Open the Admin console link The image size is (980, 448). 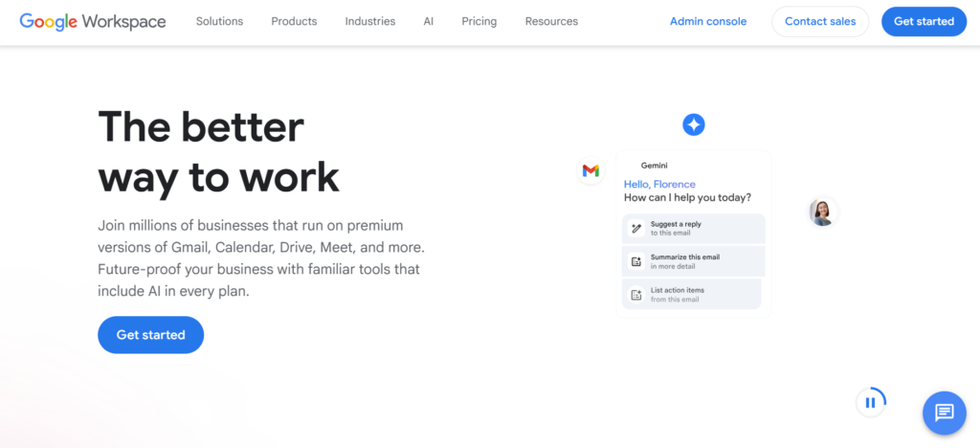708,21
